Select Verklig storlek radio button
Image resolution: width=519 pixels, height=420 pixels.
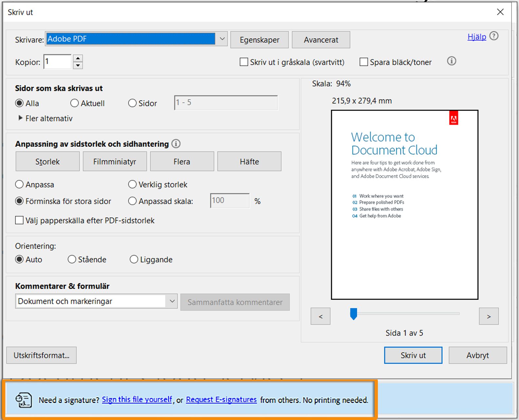coord(132,184)
